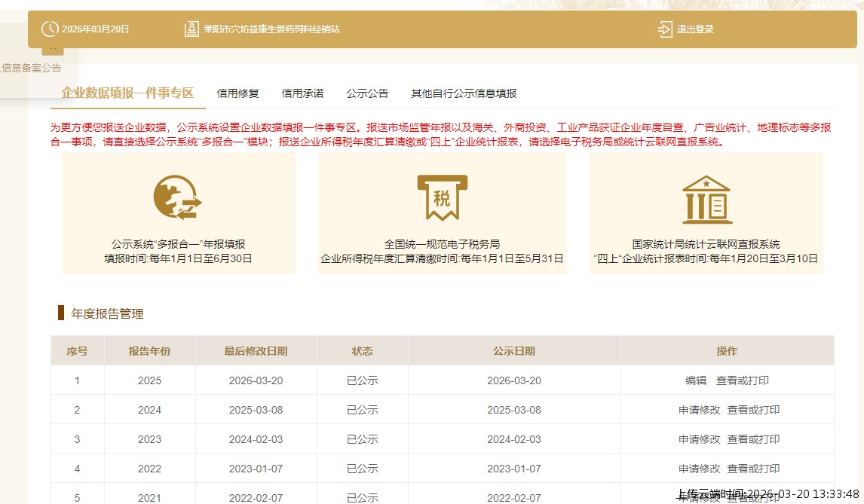Viewport: 864px width, 504px height.
Task: Click the 全国统一规范电子税务局 card text
Action: click(x=442, y=244)
